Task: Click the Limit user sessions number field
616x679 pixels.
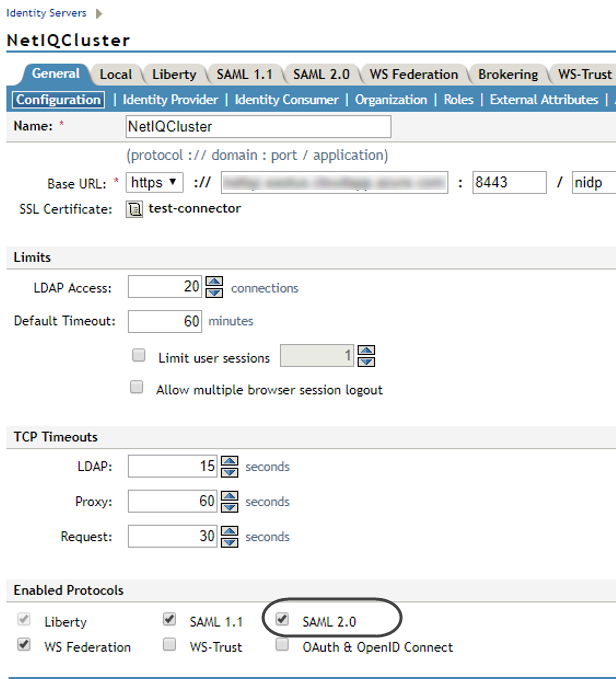Action: click(x=317, y=356)
